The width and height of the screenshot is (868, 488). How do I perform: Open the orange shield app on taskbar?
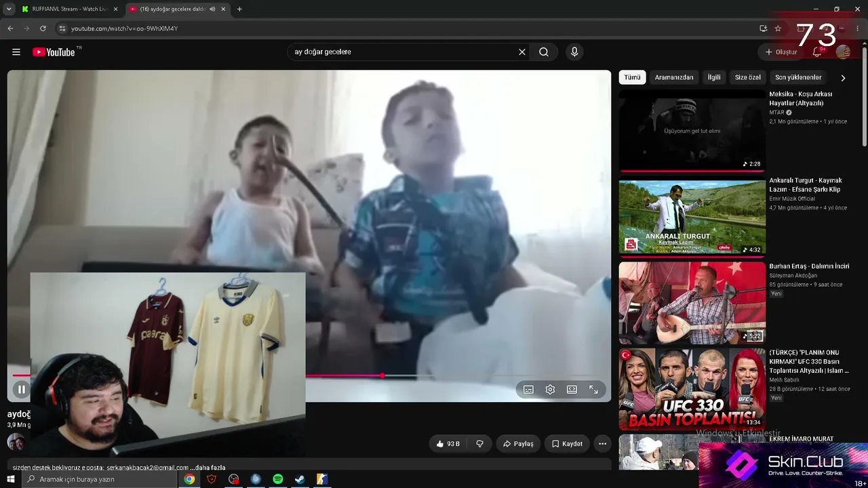click(212, 479)
